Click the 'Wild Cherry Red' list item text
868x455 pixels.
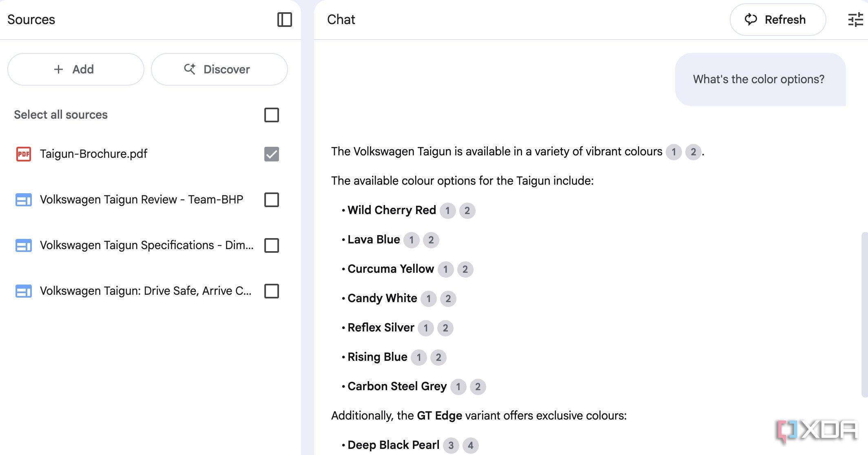point(392,210)
